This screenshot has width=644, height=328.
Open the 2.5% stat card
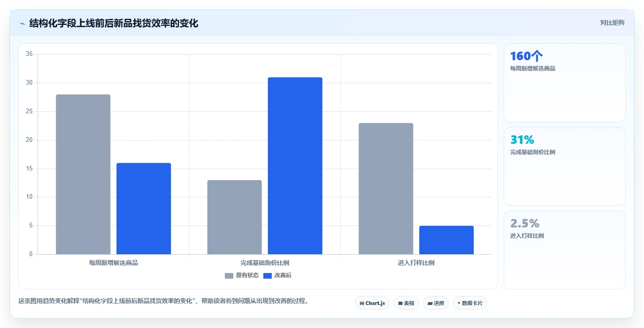(565, 250)
